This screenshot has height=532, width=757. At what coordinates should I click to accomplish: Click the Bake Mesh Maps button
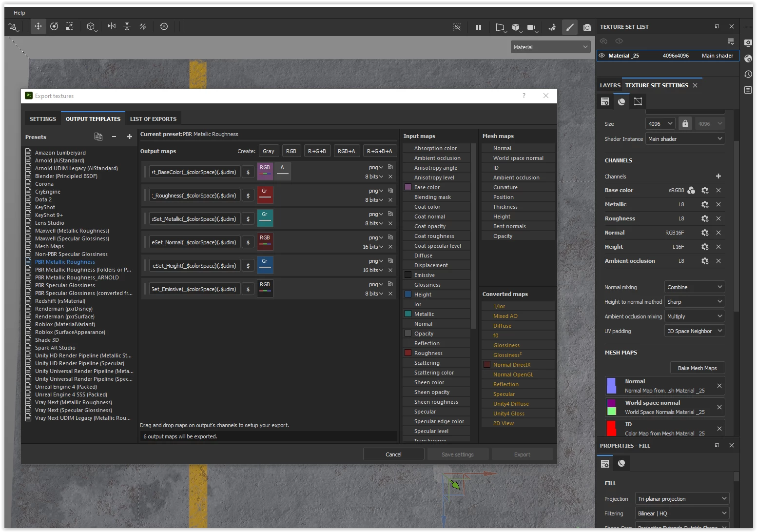[x=697, y=368]
